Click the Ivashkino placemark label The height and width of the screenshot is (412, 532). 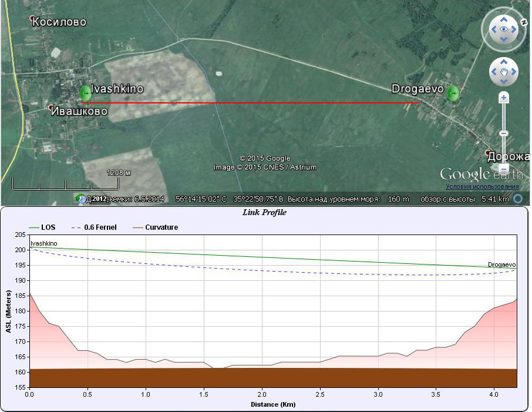coord(117,89)
